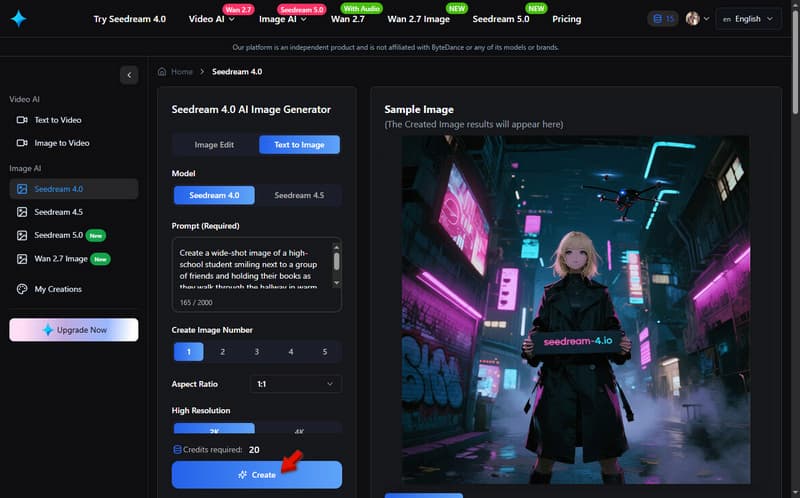Click the prompt box scrollbar thumb
Viewport: 800px width, 498px height.
click(336, 261)
